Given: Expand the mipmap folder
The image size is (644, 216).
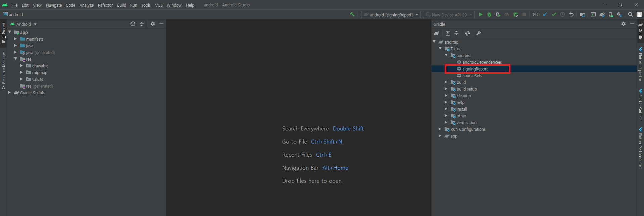Looking at the screenshot, I should click(x=21, y=72).
